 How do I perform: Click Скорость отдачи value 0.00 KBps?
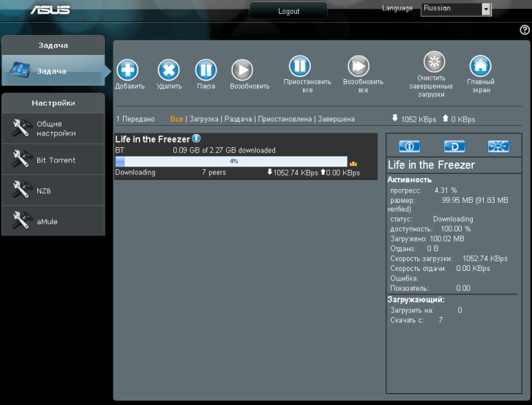(x=473, y=268)
